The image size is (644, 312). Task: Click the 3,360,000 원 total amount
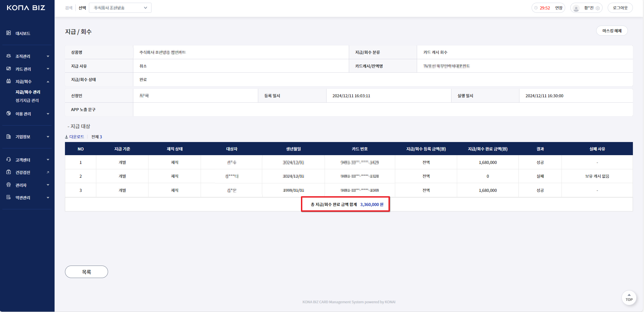[x=372, y=204]
